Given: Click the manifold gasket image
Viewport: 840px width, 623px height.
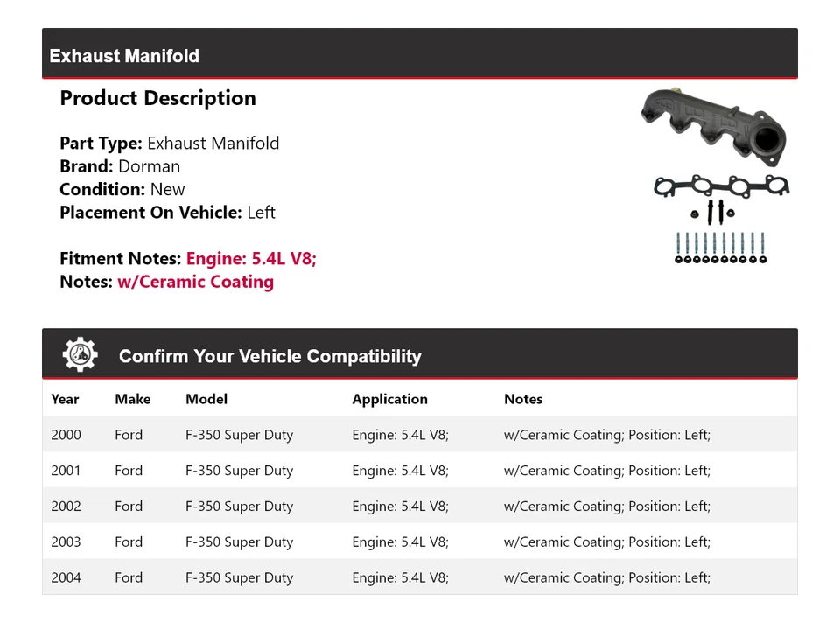Looking at the screenshot, I should (721, 185).
